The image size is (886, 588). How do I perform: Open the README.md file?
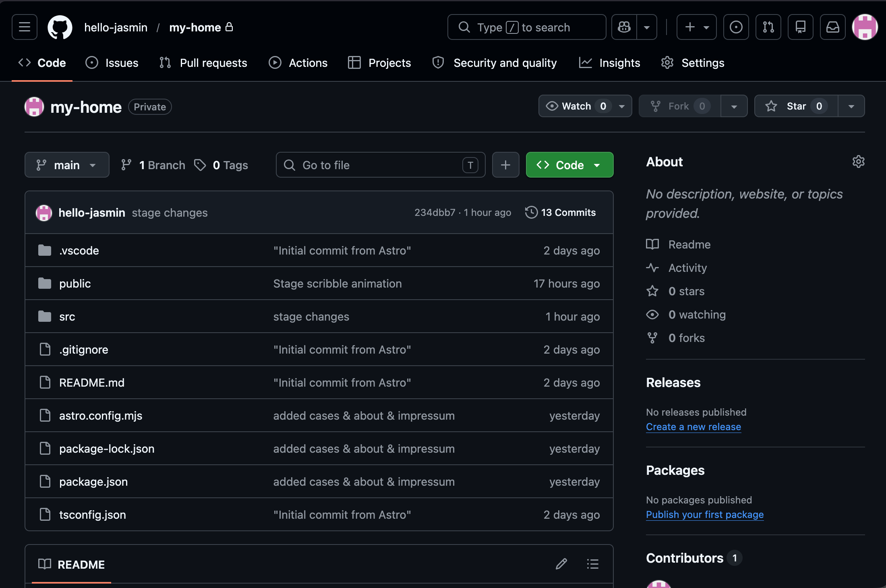coord(92,383)
